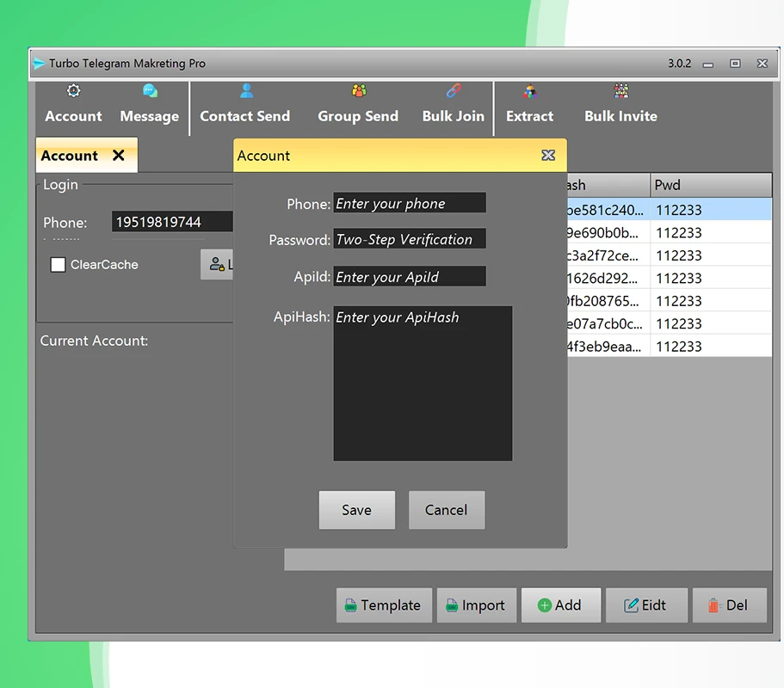
Task: Close the Turbo Telegram Makreting Pro window
Action: pos(762,64)
